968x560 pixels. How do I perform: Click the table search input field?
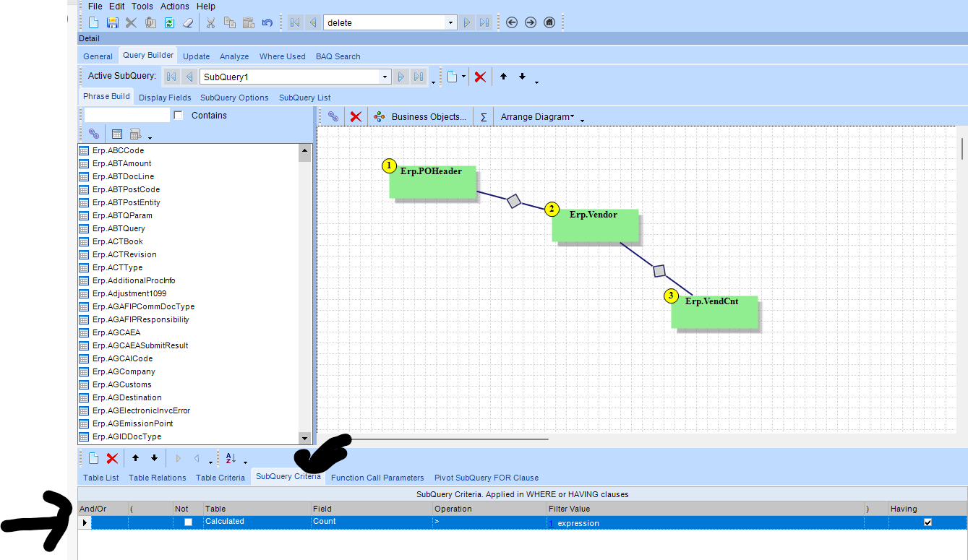(127, 115)
